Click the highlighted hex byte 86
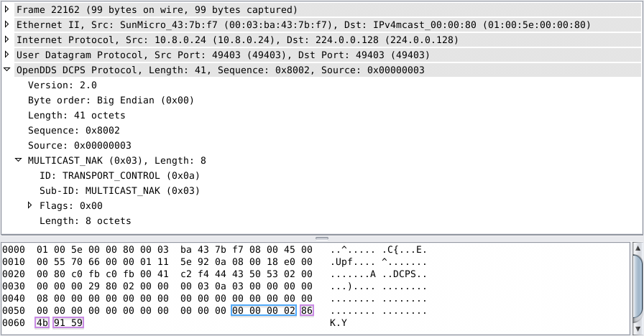644x336 pixels. (x=307, y=311)
